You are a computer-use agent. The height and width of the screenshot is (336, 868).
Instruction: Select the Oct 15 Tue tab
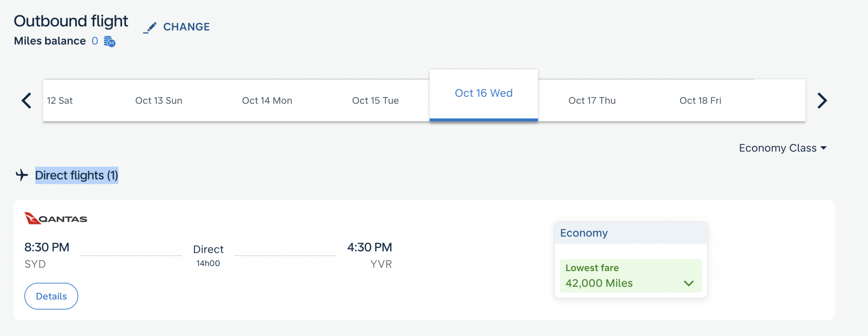(375, 100)
